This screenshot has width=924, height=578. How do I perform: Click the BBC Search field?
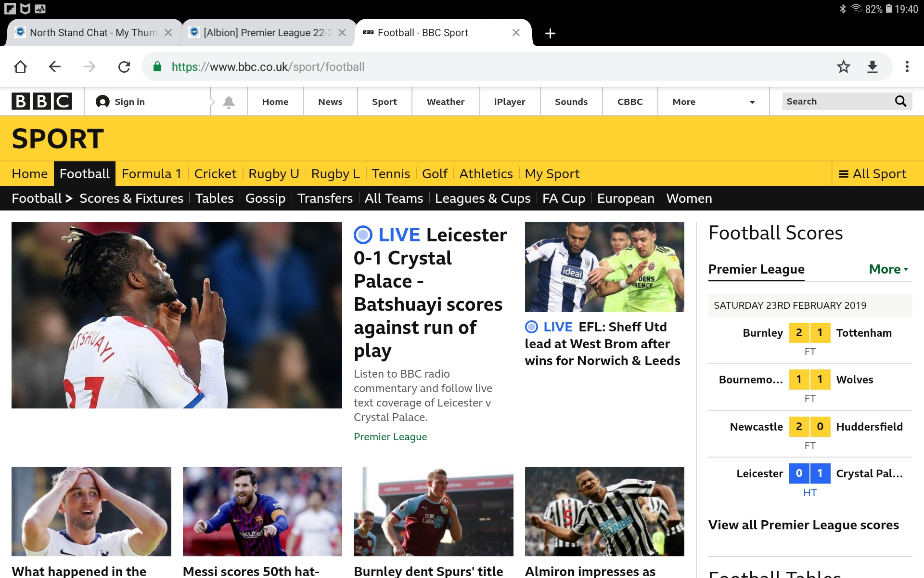click(837, 101)
